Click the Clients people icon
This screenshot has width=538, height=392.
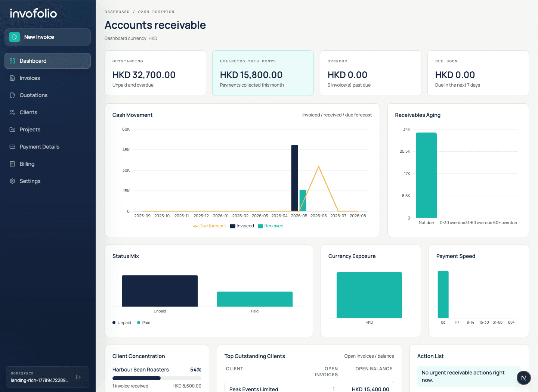(x=12, y=112)
